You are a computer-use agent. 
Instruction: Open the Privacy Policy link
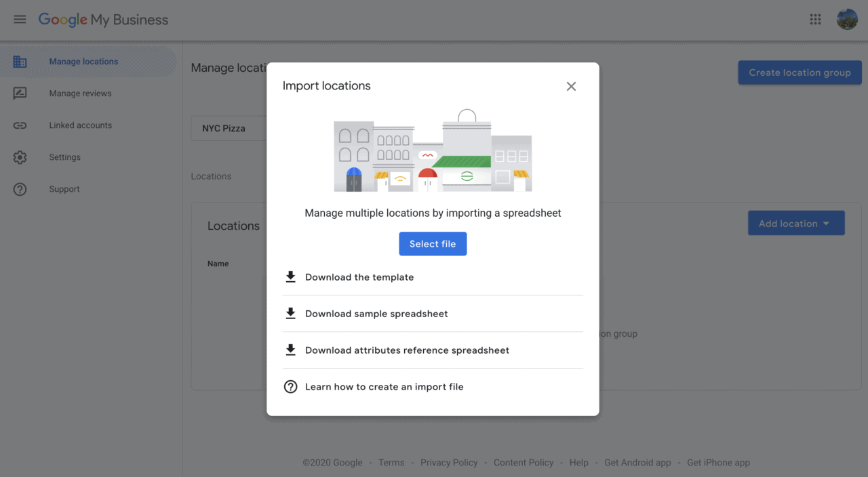point(449,462)
